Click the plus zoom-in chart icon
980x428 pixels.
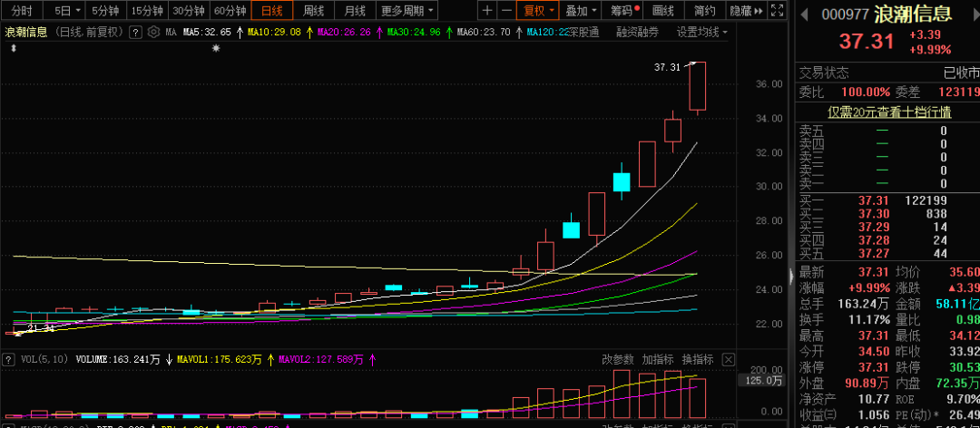[x=487, y=11]
